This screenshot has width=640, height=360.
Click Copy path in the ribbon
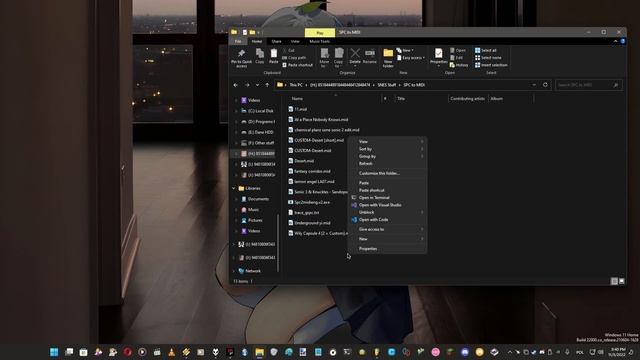point(294,58)
